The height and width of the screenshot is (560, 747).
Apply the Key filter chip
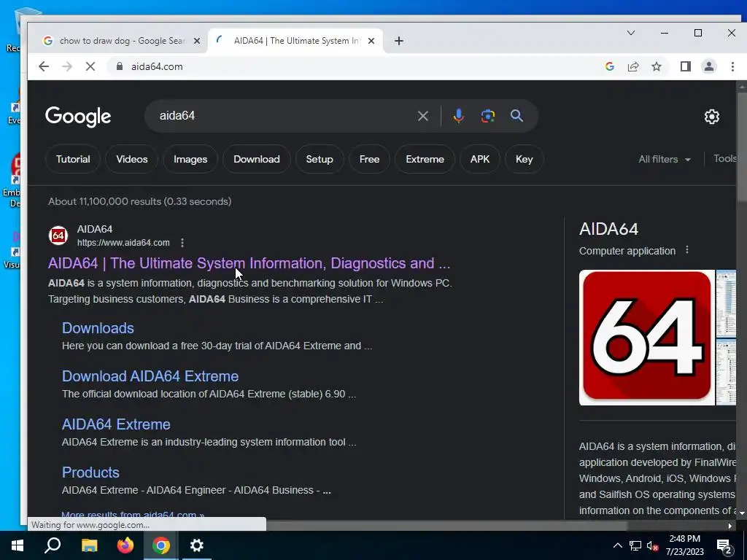[524, 159]
